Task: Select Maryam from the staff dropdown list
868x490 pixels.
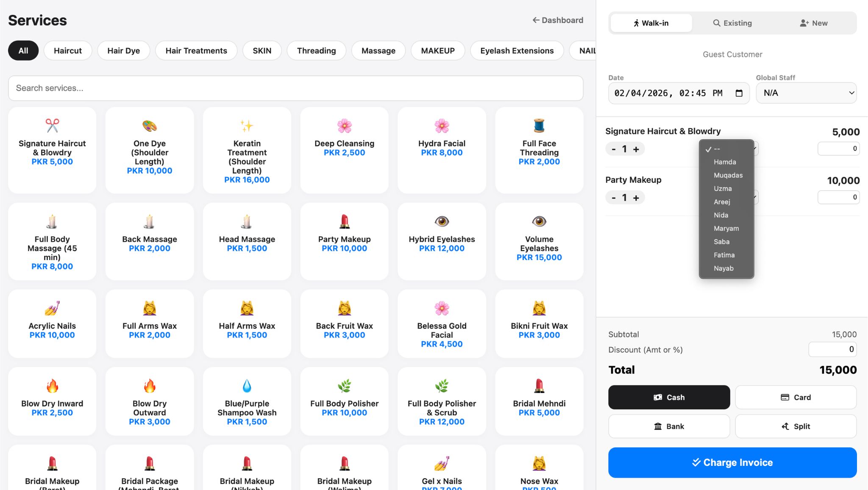Action: click(726, 228)
